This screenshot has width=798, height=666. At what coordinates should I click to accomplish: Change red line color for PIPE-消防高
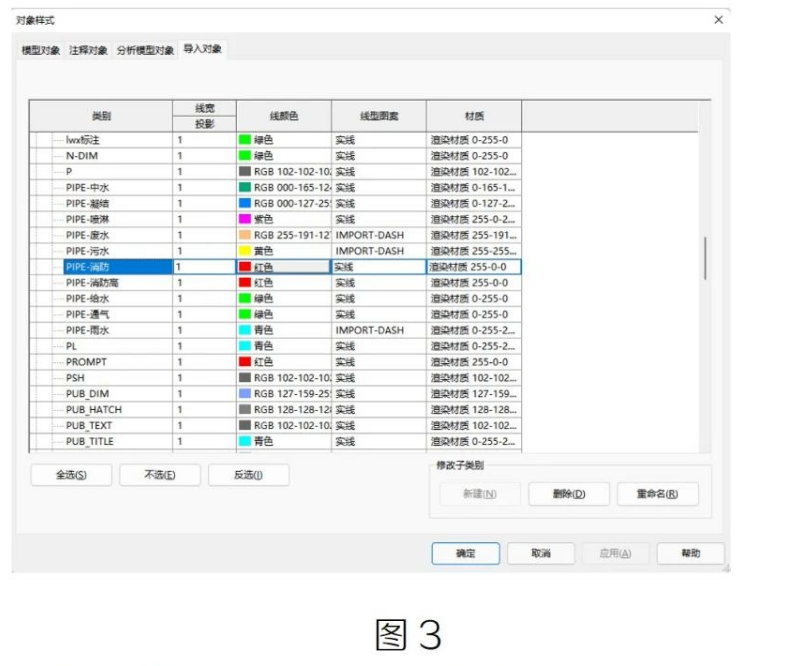click(x=284, y=282)
